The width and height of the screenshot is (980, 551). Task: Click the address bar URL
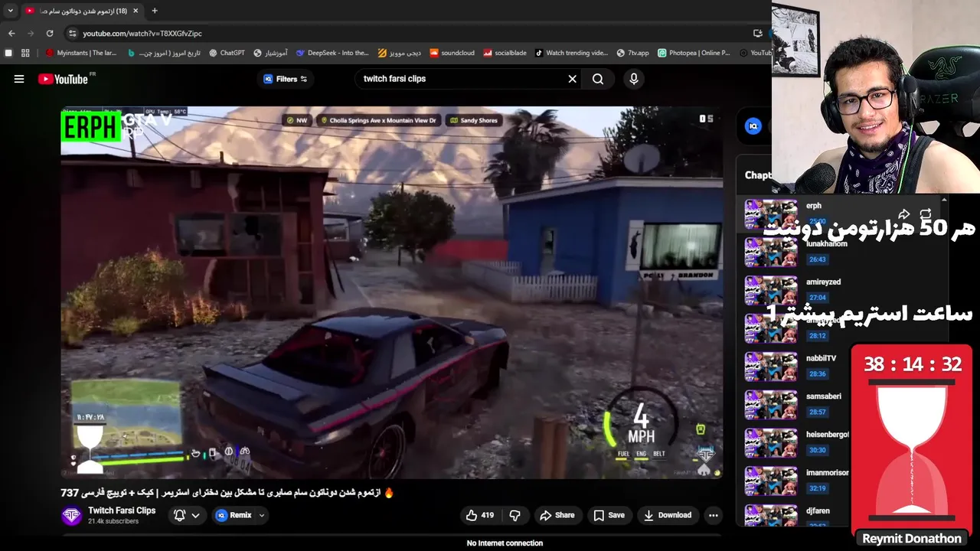tap(142, 34)
